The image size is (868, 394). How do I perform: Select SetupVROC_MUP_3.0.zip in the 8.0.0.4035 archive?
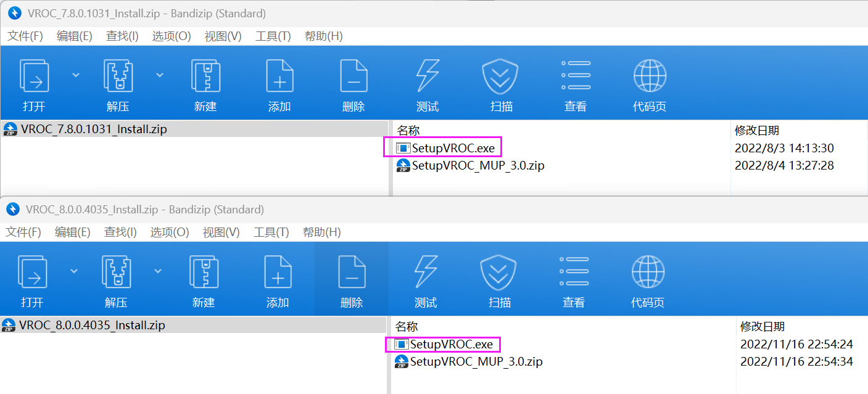click(x=476, y=361)
